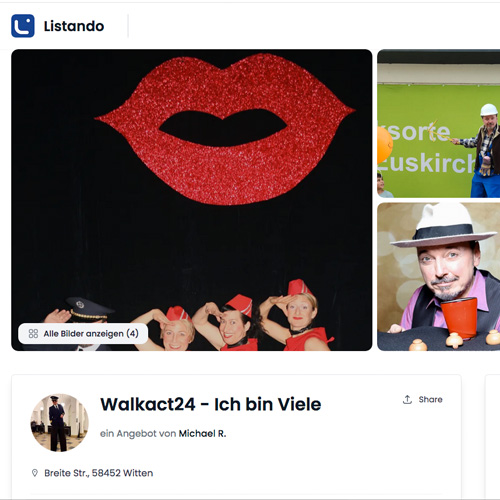Click the location pin icon
This screenshot has height=500, width=500.
(35, 473)
